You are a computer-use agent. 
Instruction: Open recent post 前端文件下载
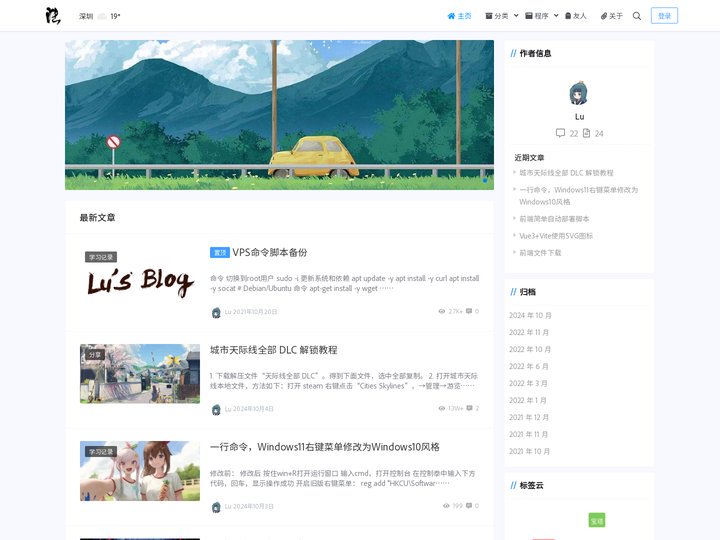click(540, 253)
